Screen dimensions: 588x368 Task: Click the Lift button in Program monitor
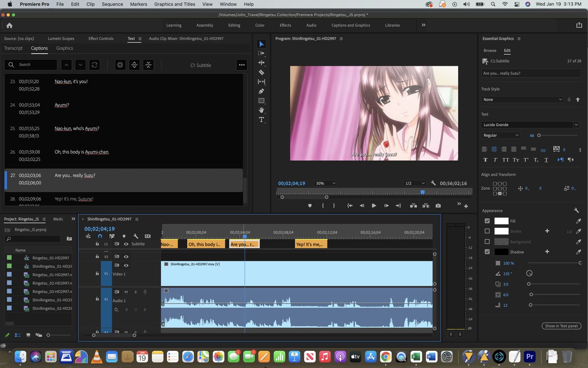click(x=413, y=206)
